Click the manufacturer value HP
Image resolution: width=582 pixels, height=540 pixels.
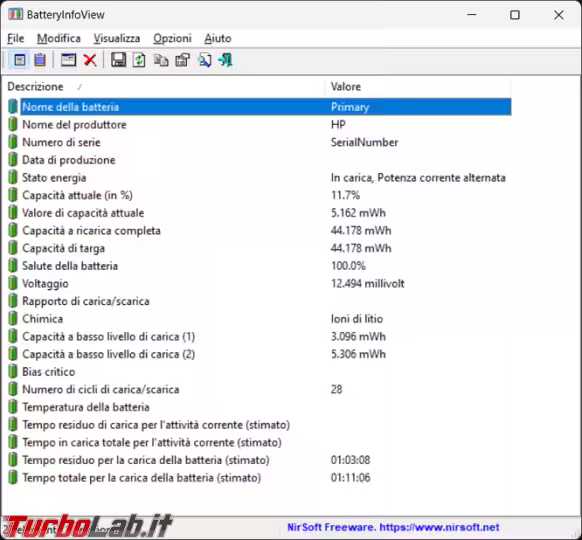pos(338,125)
